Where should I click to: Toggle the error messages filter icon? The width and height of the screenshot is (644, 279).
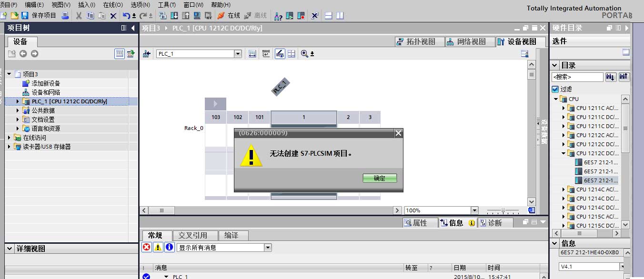click(x=147, y=247)
